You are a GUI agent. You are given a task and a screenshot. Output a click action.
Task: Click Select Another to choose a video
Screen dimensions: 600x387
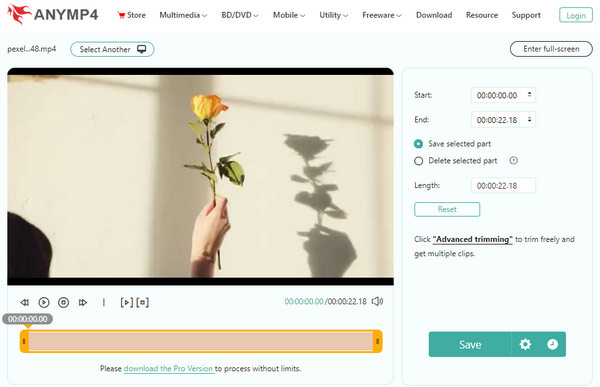pyautogui.click(x=112, y=49)
